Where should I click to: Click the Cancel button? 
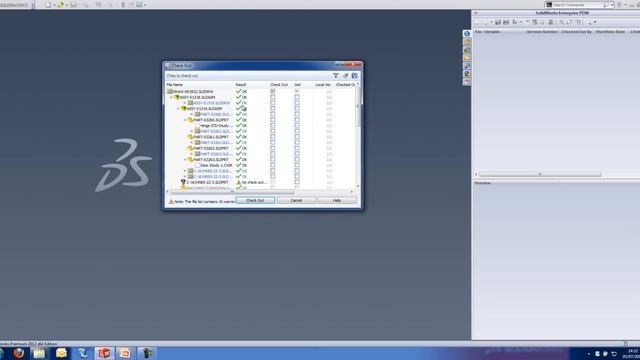pyautogui.click(x=296, y=200)
